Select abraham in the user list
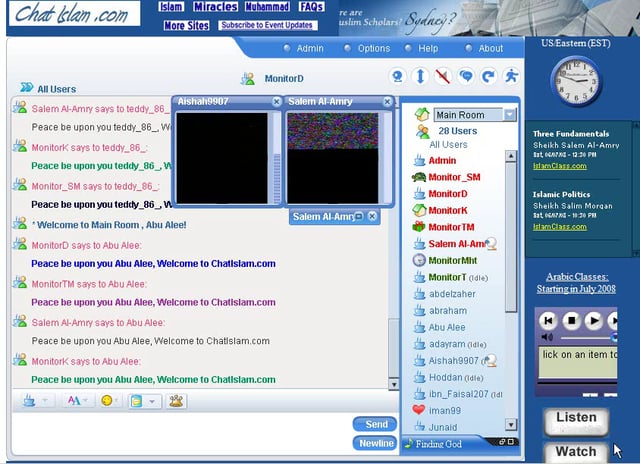The height and width of the screenshot is (464, 640). [448, 311]
